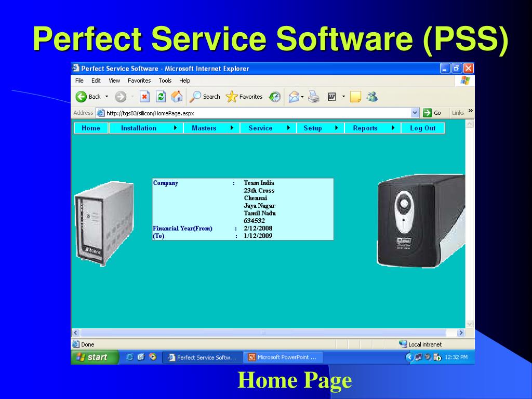Click the Windows start button
This screenshot has width=532, height=399.
95,357
